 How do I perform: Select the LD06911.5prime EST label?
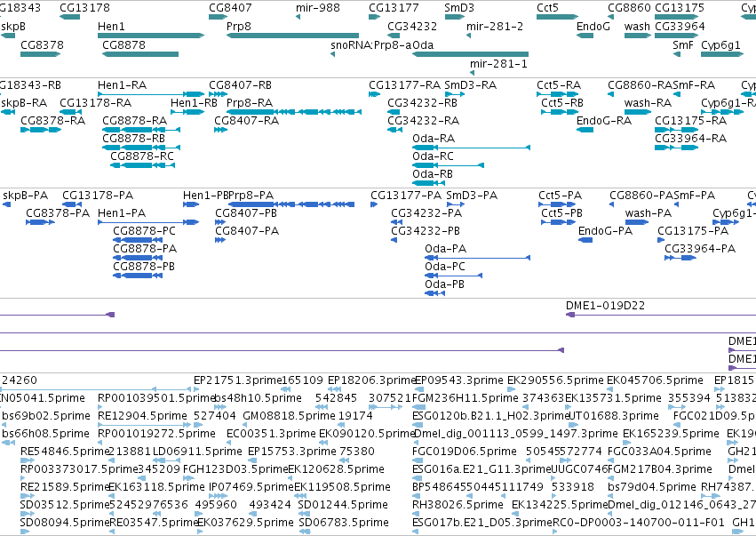pyautogui.click(x=197, y=452)
